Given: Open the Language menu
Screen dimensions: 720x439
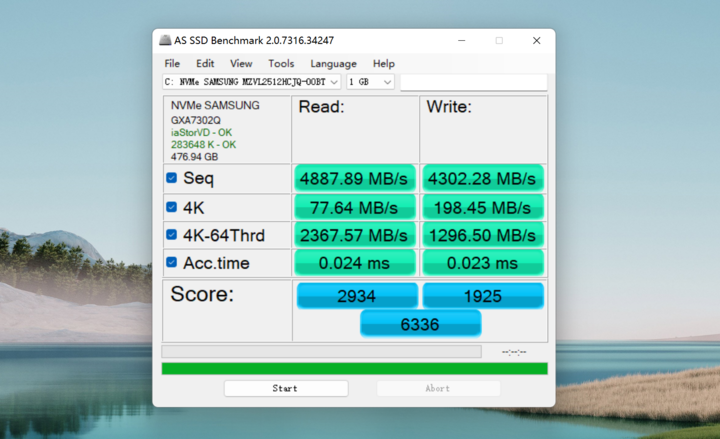Looking at the screenshot, I should (x=333, y=63).
